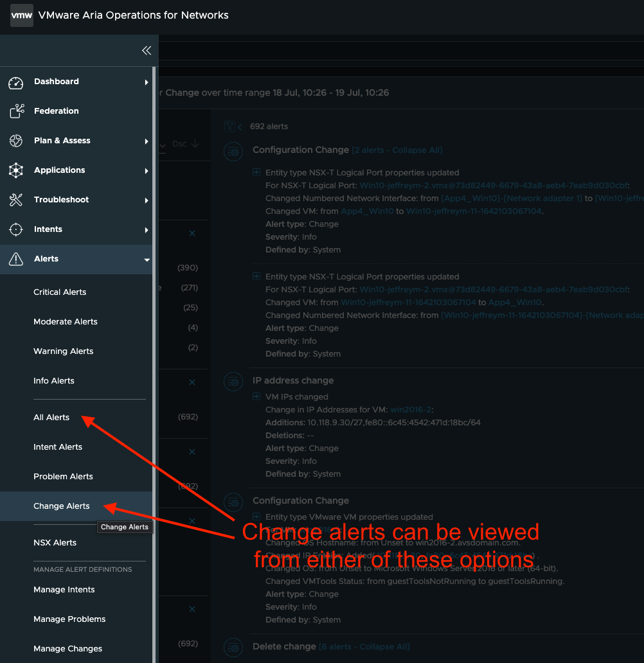
Task: Click the '6 alerts - Collapse All' link
Action: pos(364,647)
